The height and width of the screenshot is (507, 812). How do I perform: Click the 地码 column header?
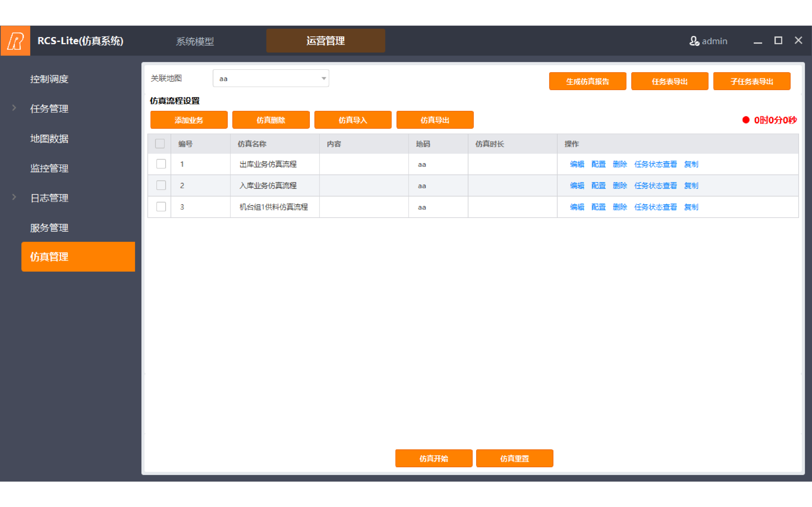click(x=438, y=144)
